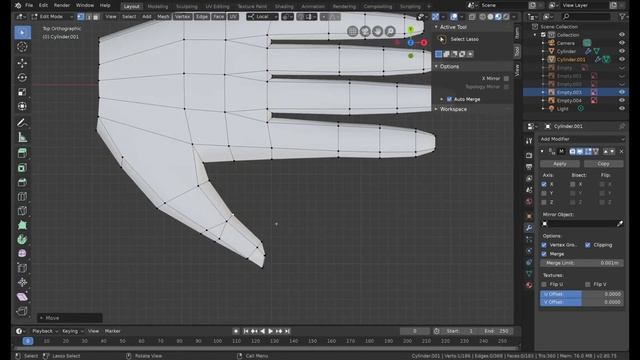Open the Modifier properties wrench tab
This screenshot has width=640, height=360.
529,228
